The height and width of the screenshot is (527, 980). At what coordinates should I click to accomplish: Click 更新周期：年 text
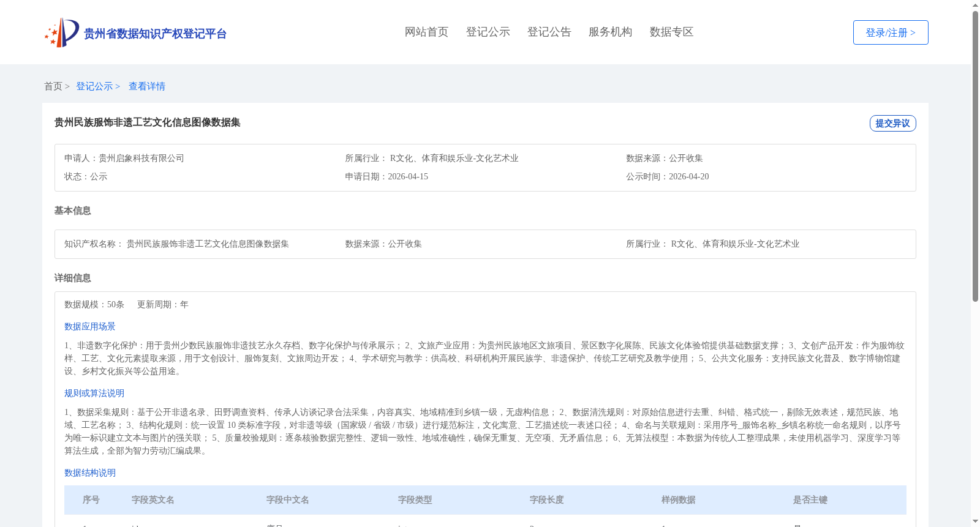pos(163,304)
